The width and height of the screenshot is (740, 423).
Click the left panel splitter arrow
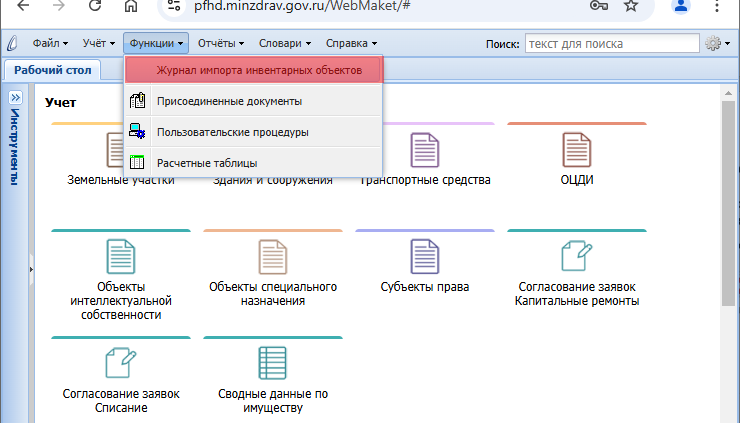pyautogui.click(x=31, y=270)
